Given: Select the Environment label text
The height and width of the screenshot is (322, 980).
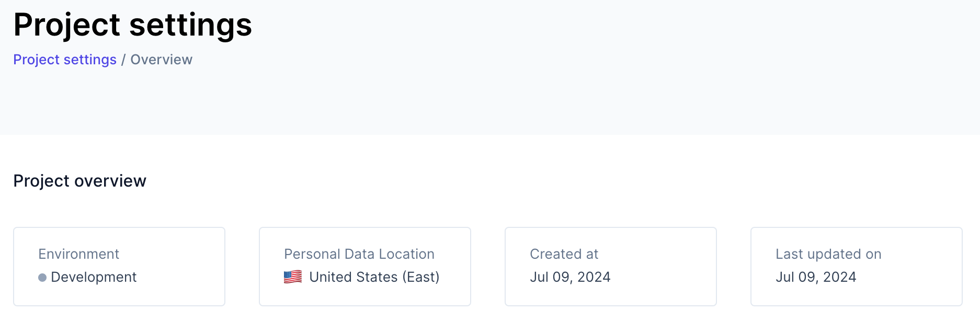Looking at the screenshot, I should pos(78,254).
